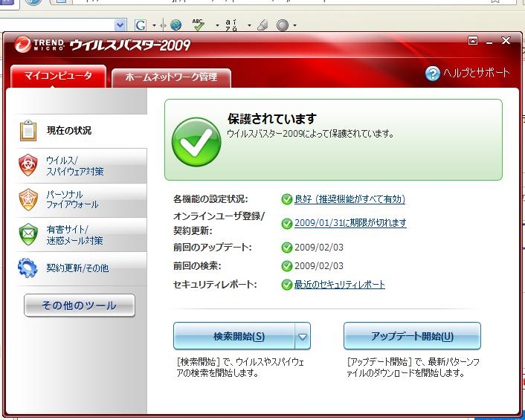Click the highlighter pen toolbar icon
This screenshot has width=525, height=420.
(263, 25)
